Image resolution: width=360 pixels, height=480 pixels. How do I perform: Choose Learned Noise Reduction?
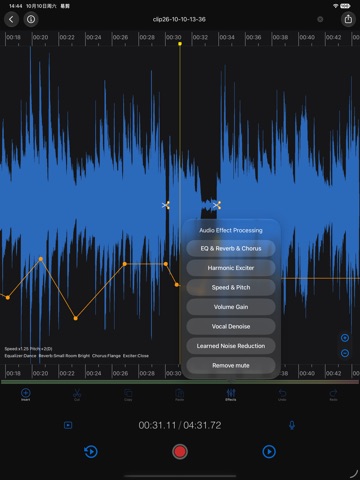coord(231,346)
